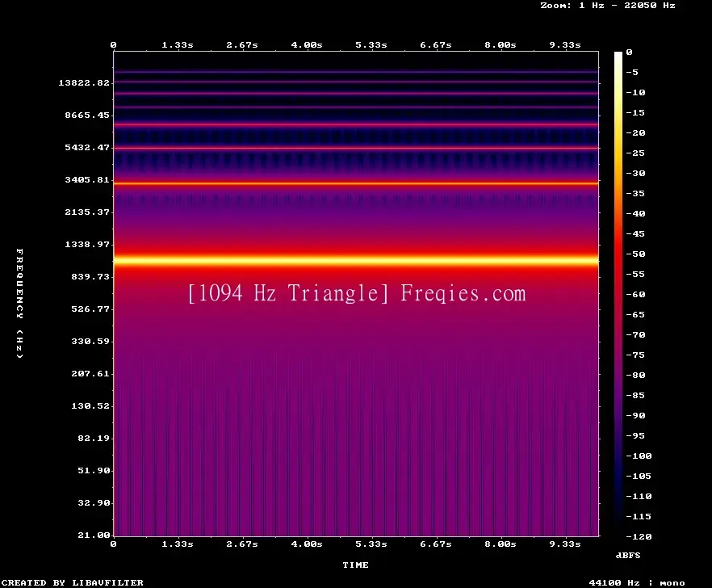Click the -10 dBFS scale label
Viewport: 712px width, 588px height.
tap(635, 92)
